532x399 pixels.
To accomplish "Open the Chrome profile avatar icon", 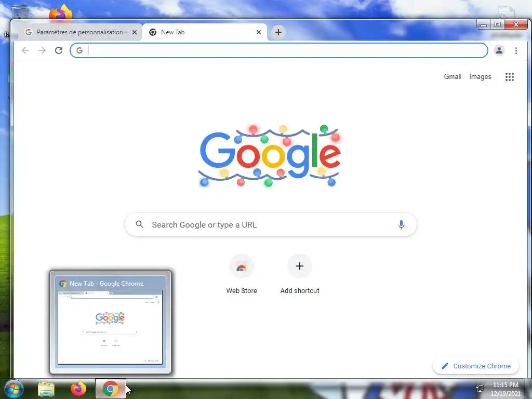I will (499, 50).
